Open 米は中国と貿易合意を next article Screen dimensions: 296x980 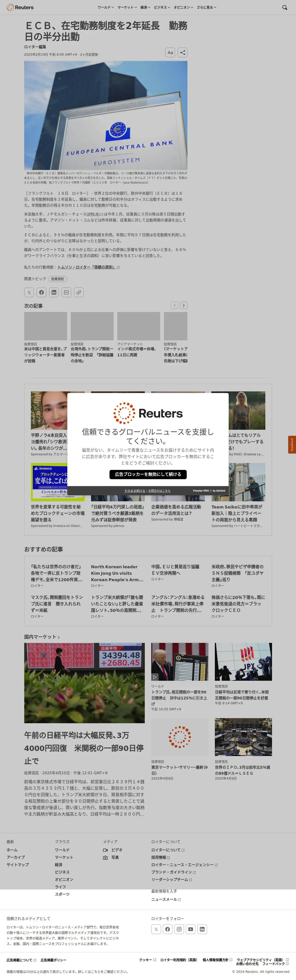tap(46, 354)
